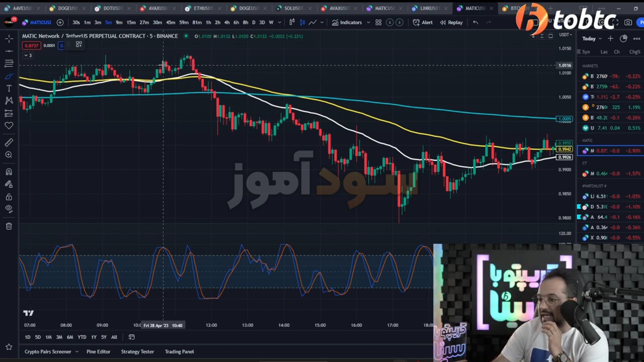The width and height of the screenshot is (644, 362).
Task: Click the add symbol plus icon
Action: pos(60,22)
